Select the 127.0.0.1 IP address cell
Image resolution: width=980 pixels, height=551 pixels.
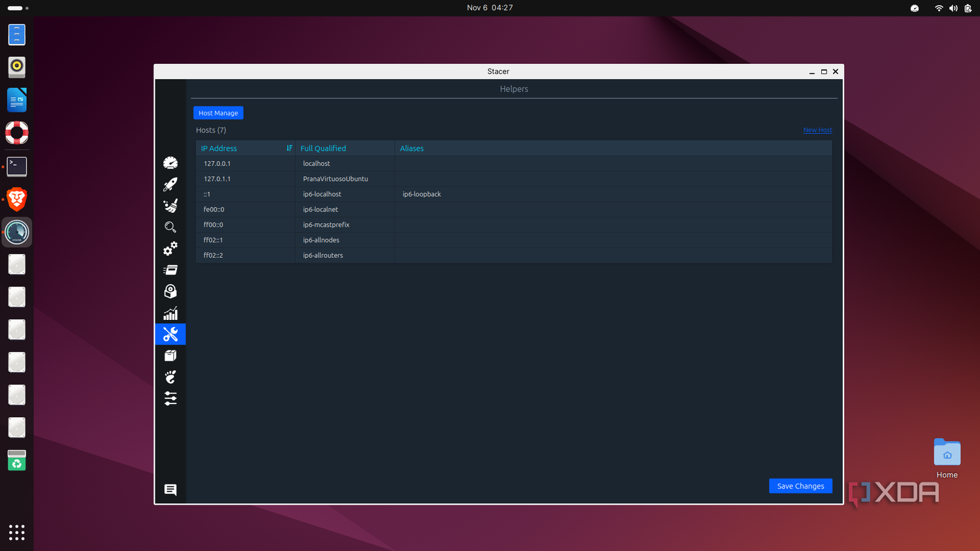coord(246,164)
